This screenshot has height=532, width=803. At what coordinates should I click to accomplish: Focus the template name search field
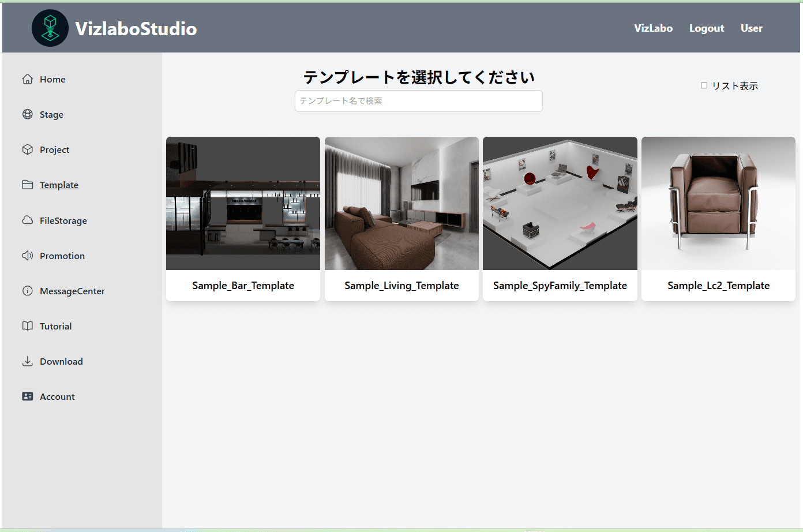point(418,101)
